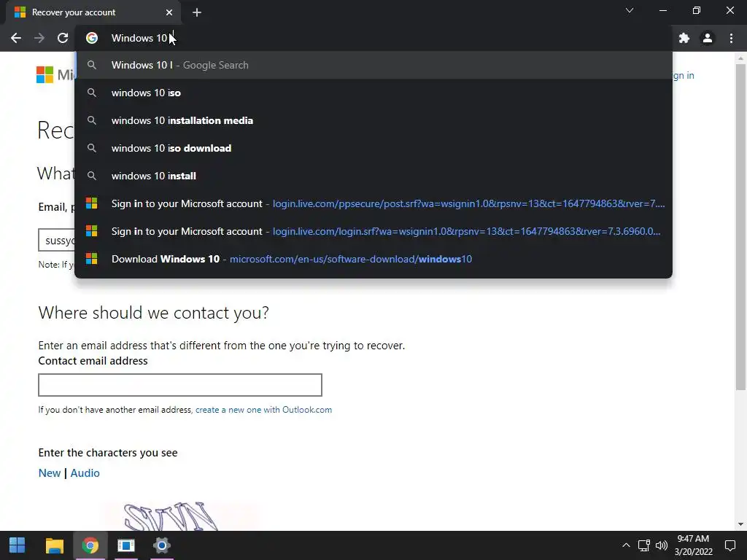This screenshot has height=560, width=747.
Task: Click the Sign in link at page top right
Action: coord(684,75)
